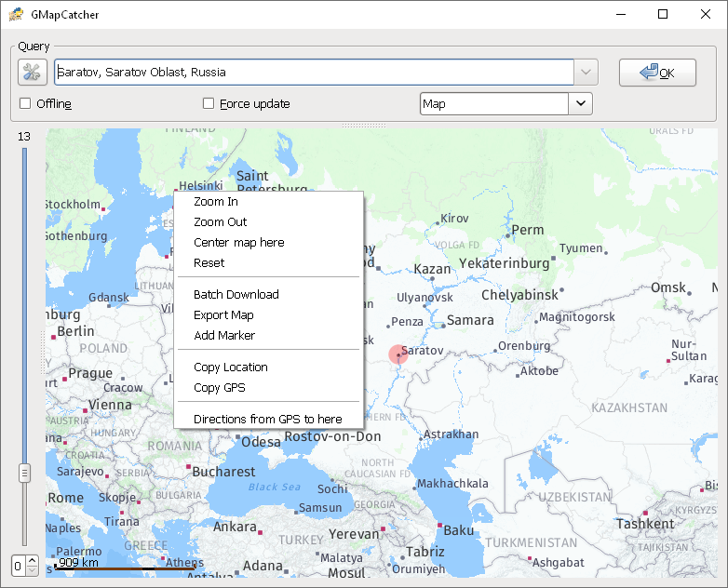Select Center map here menu entry
The image size is (728, 588).
click(268, 242)
